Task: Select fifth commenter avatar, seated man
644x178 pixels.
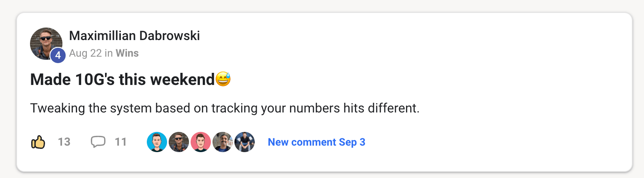Action: (x=245, y=142)
